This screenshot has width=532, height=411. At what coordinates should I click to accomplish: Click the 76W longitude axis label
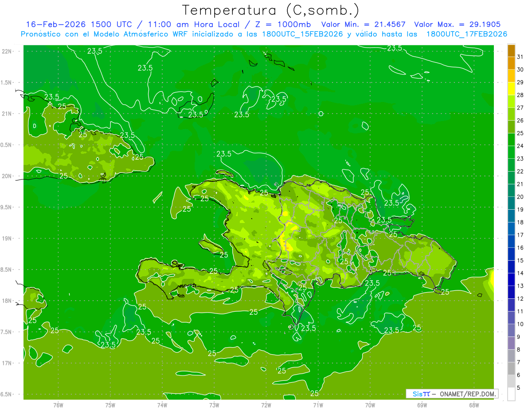[58, 405]
